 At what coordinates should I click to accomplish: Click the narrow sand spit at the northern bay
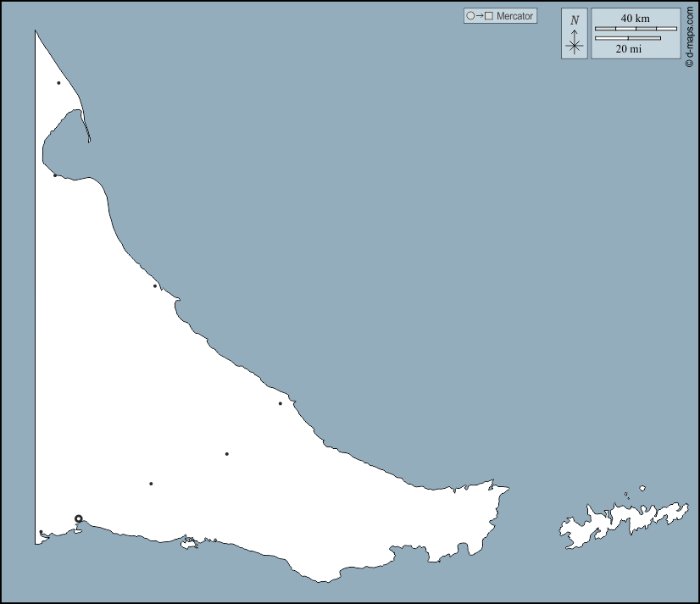(x=85, y=125)
